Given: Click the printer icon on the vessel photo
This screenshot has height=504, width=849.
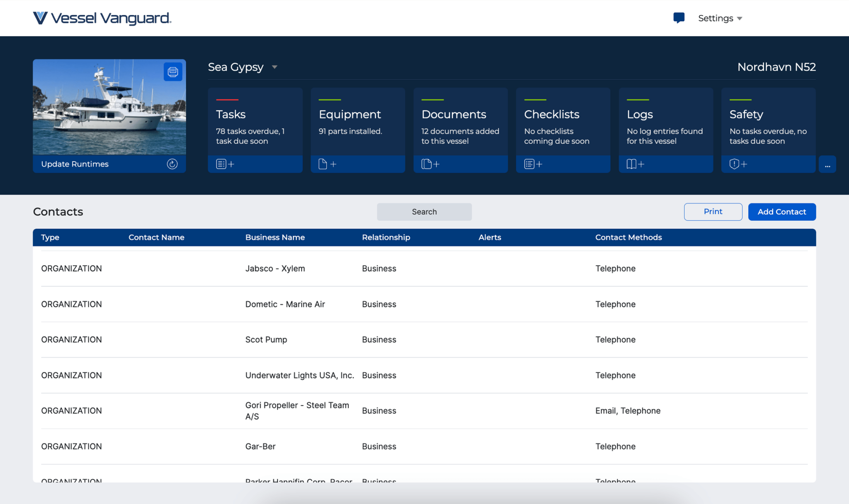Looking at the screenshot, I should 172,71.
